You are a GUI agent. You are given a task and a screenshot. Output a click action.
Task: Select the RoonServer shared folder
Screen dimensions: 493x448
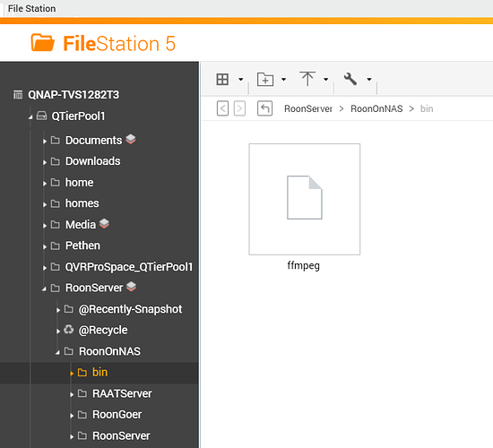click(94, 288)
